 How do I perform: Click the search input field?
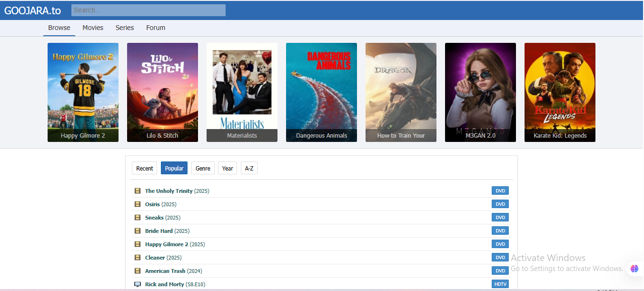148,10
